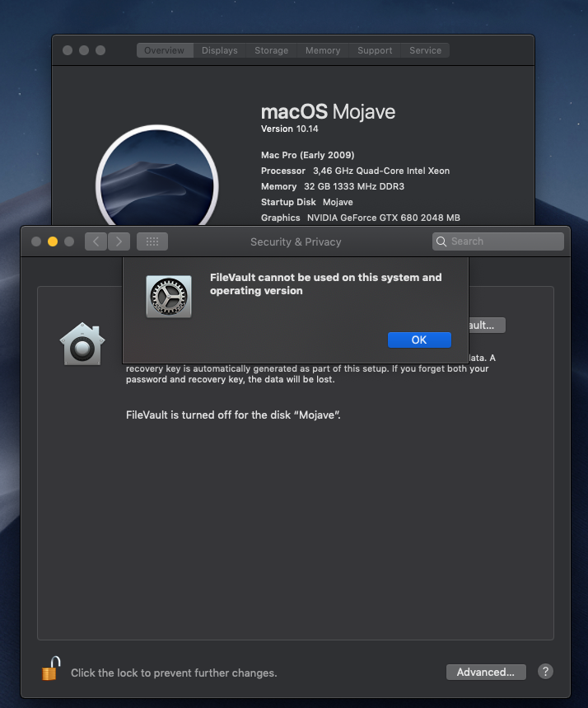The width and height of the screenshot is (588, 708).
Task: Click the System Preferences gear icon in alert
Action: [169, 297]
